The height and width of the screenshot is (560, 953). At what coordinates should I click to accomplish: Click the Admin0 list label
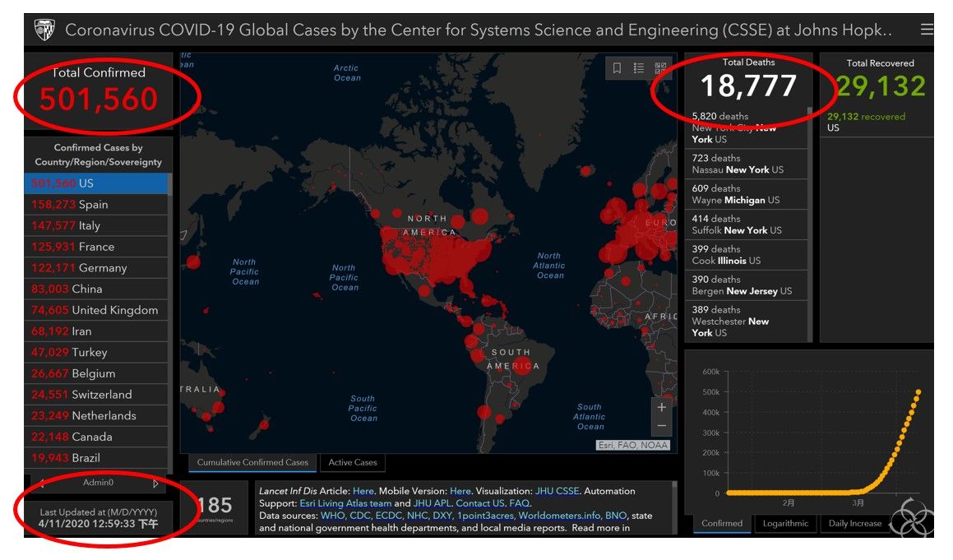tap(98, 483)
